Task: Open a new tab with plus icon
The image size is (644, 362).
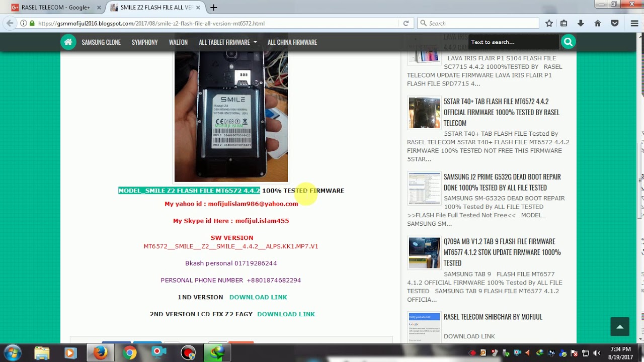Action: [x=214, y=8]
